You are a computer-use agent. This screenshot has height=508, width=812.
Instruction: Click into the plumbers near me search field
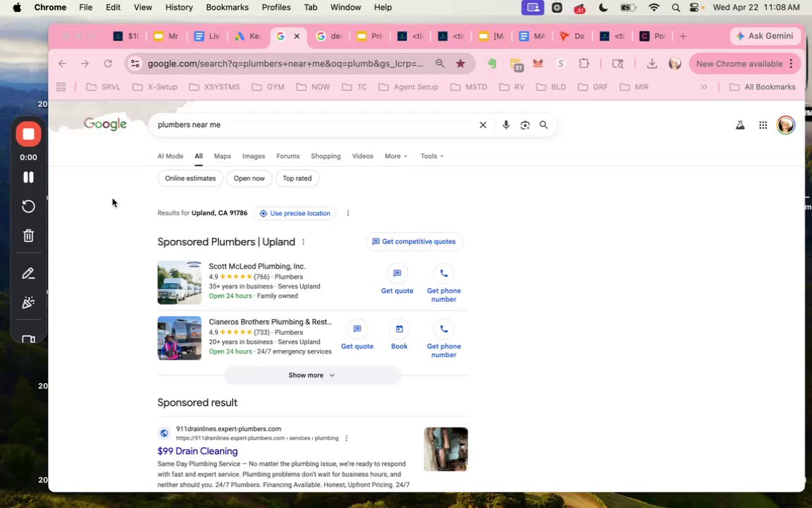point(313,125)
